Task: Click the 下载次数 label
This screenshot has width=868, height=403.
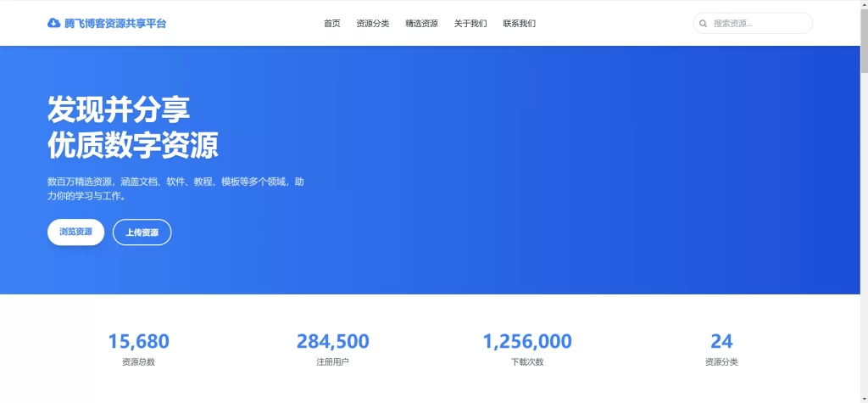Action: click(x=527, y=362)
